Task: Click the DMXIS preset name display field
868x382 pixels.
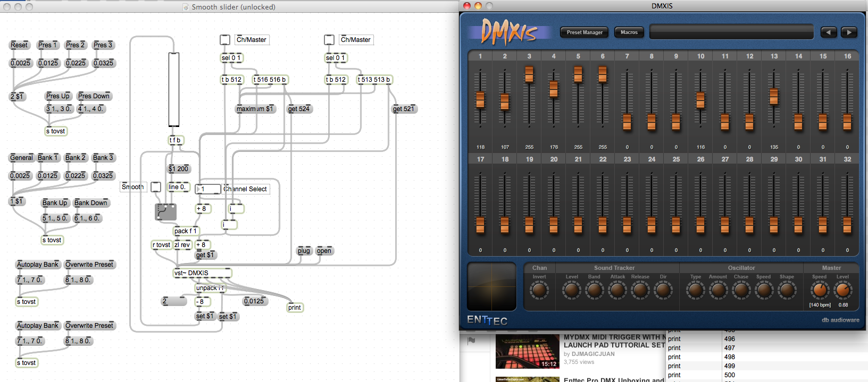Action: 731,32
